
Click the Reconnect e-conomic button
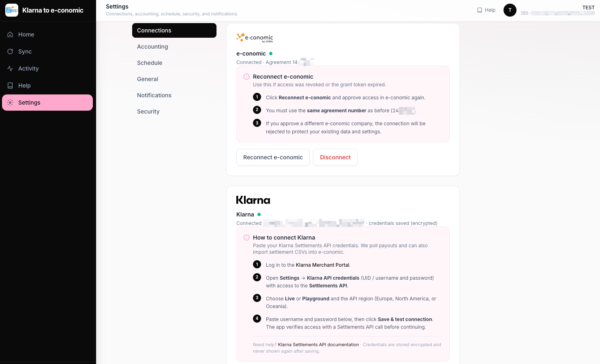[x=273, y=157]
